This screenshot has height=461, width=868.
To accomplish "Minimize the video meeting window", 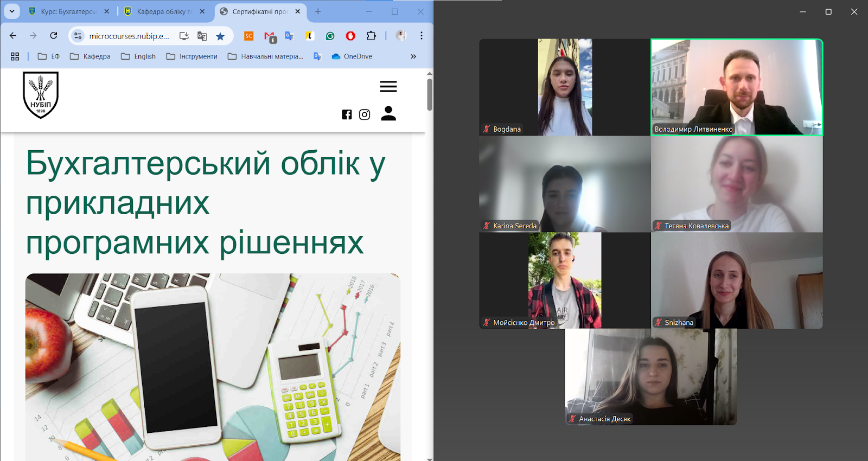I will click(x=802, y=11).
